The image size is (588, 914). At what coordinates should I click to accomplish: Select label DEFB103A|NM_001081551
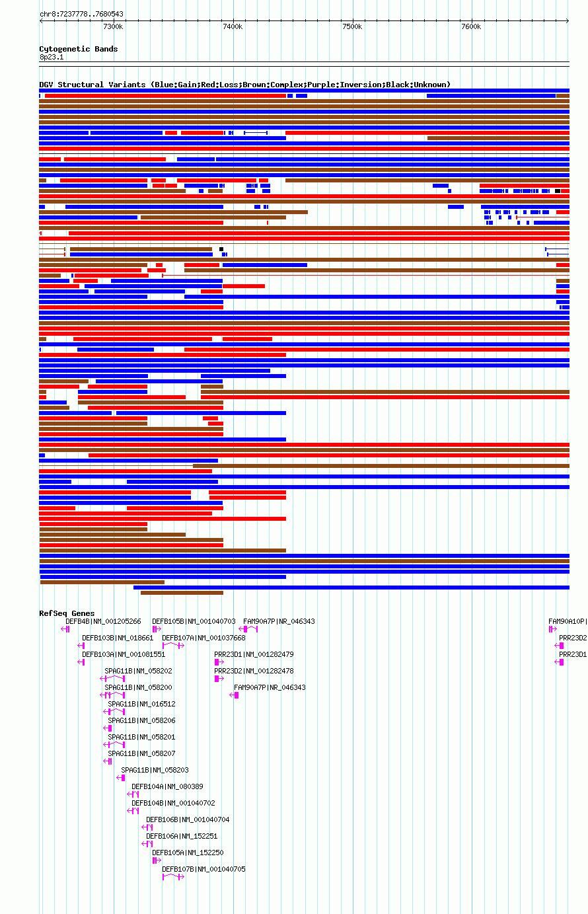pos(124,654)
